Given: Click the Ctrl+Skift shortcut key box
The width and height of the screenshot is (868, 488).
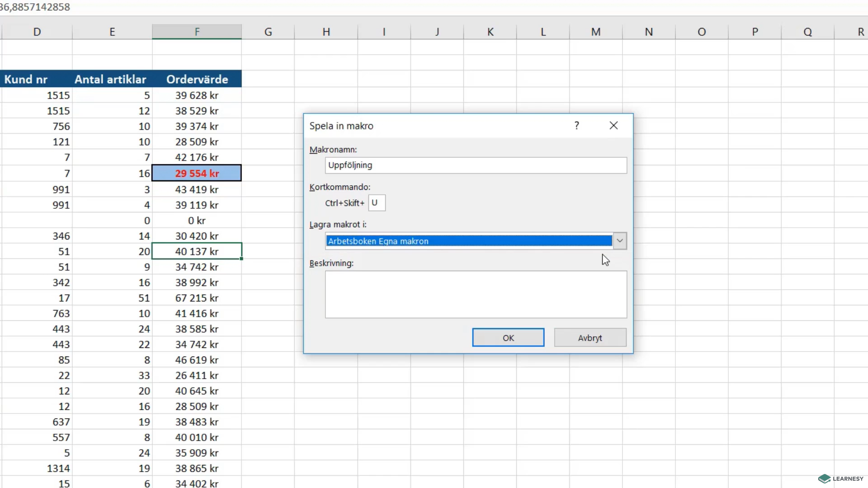Looking at the screenshot, I should click(x=377, y=203).
